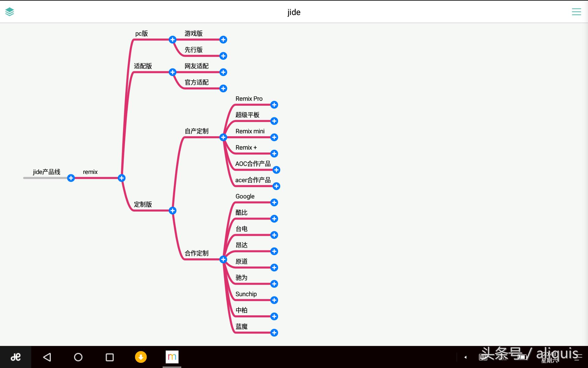Open the layers stack icon at top left

9,12
